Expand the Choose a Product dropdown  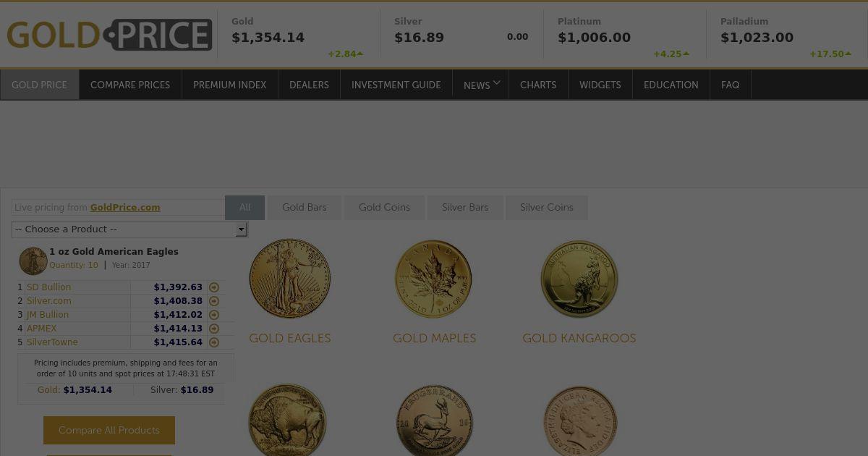point(130,229)
